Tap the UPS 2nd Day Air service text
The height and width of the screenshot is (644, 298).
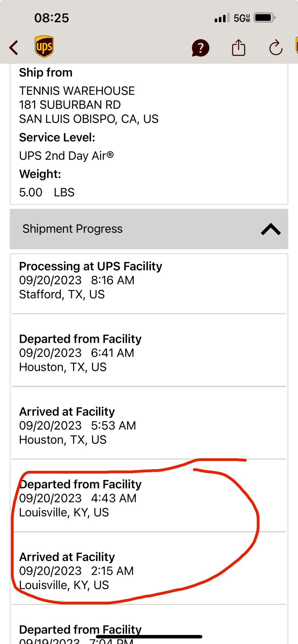pos(66,156)
